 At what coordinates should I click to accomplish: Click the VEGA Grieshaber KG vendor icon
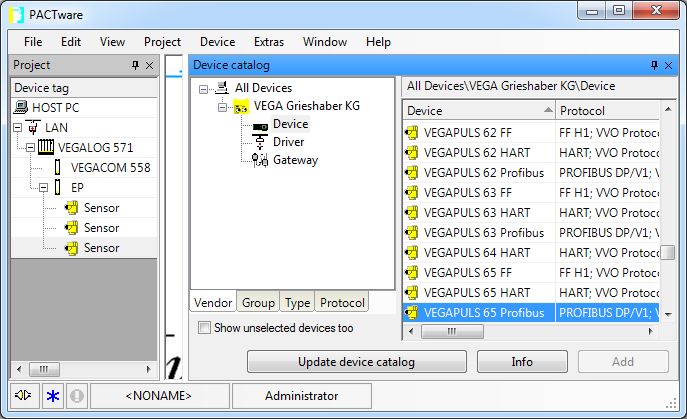coord(241,106)
